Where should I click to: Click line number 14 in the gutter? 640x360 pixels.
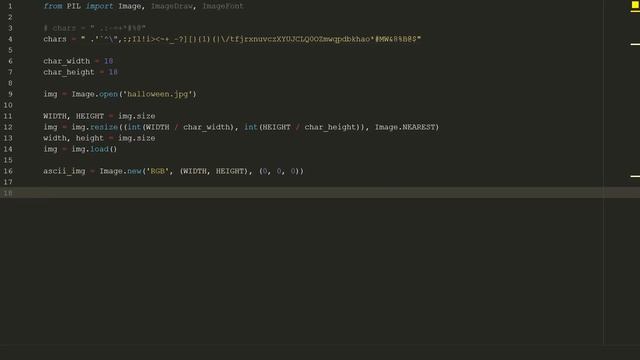(8, 149)
